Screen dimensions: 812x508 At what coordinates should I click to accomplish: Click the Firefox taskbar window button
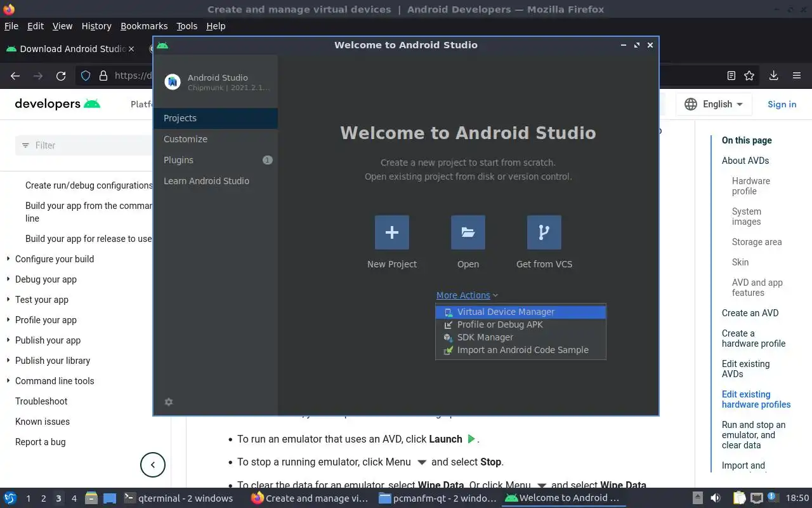[x=311, y=498]
